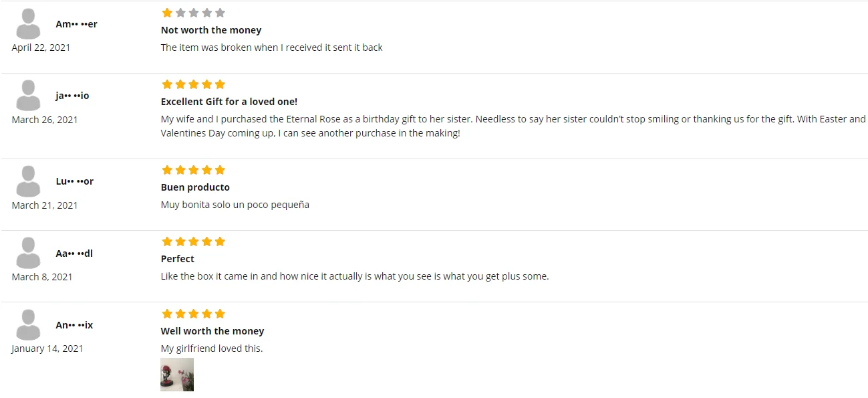Click the 'Excellent Gift for a loved one!' title
Screen dimensions: 868x398
pos(229,102)
